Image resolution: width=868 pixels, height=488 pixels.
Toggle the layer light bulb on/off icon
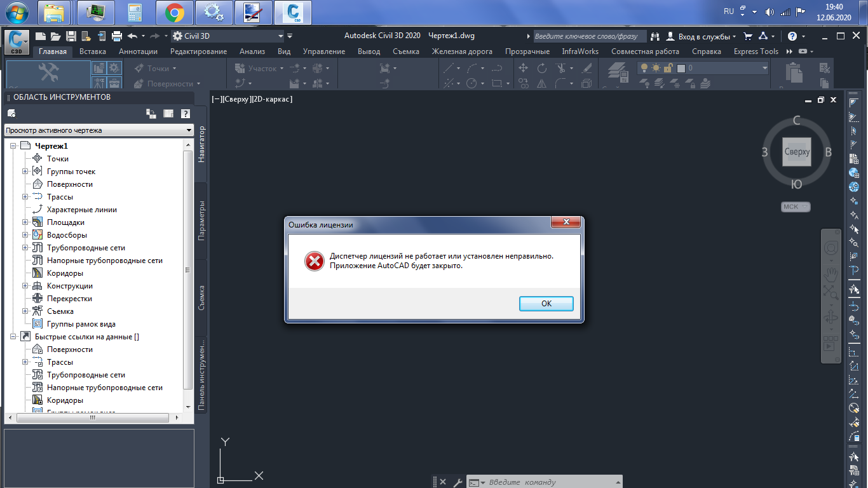644,68
